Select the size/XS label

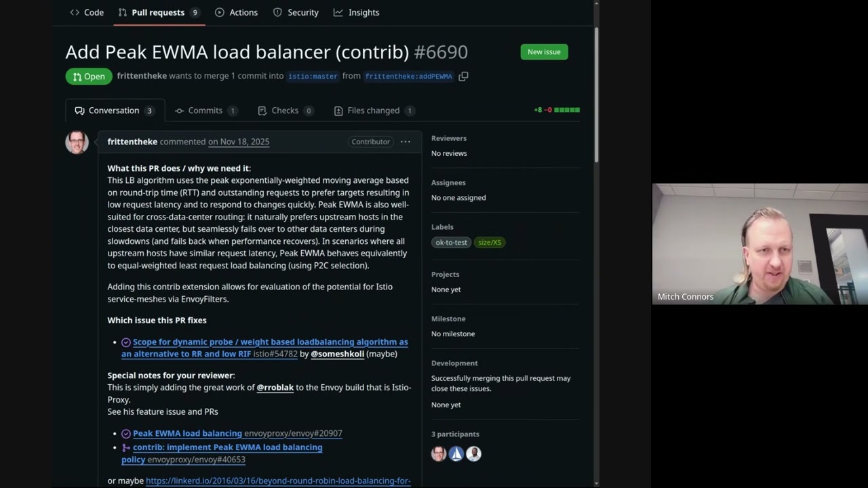tap(490, 243)
